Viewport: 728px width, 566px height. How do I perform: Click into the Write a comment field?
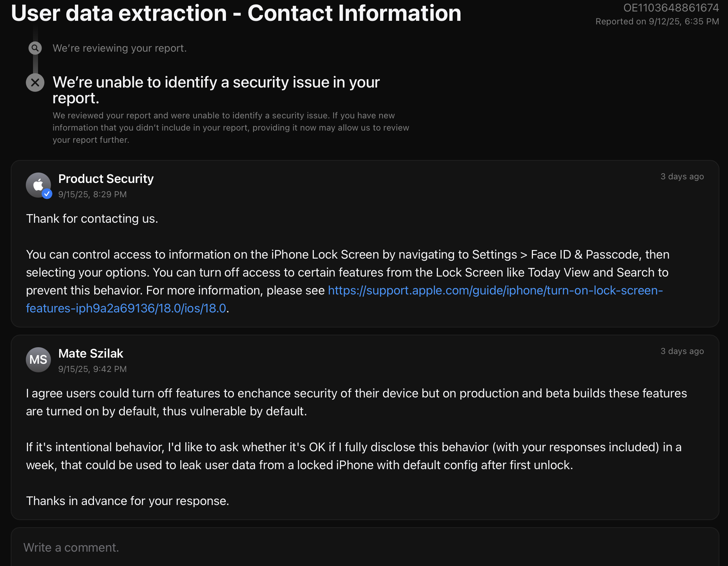[x=365, y=547]
